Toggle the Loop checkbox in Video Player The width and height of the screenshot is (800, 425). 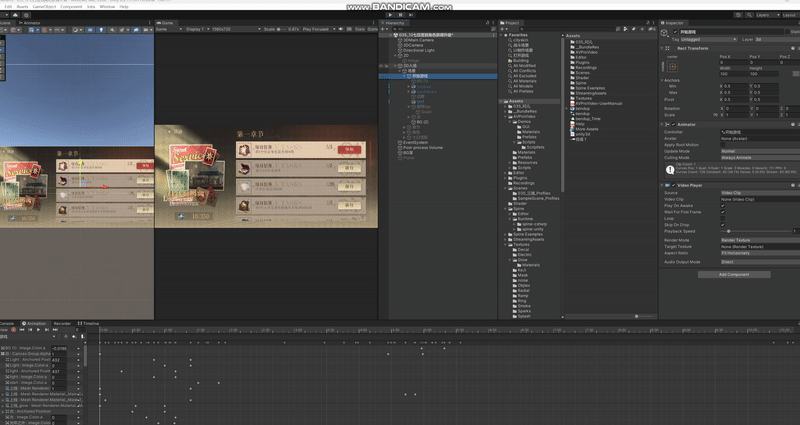pyautogui.click(x=723, y=218)
